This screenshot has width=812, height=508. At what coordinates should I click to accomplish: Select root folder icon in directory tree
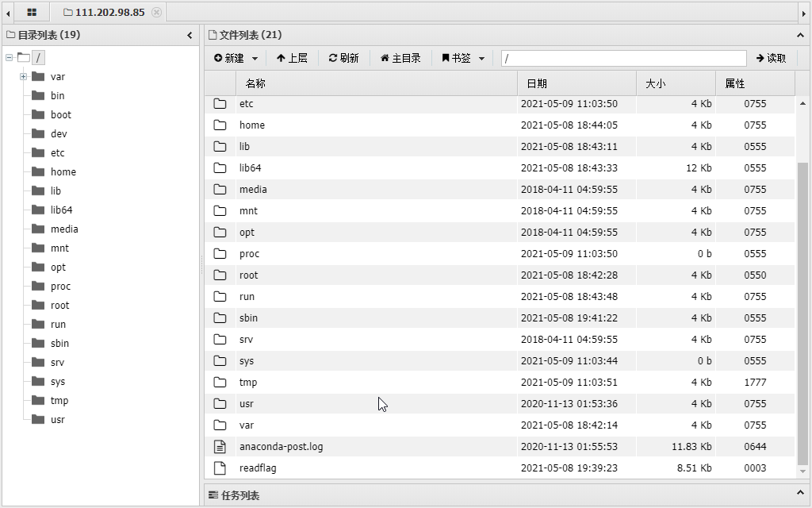pyautogui.click(x=38, y=305)
